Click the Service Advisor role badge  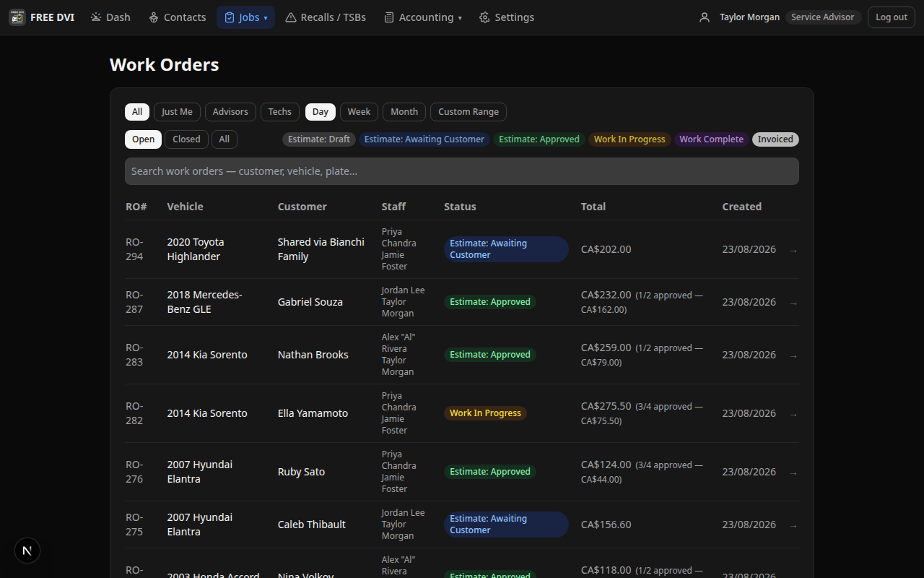[x=823, y=17]
